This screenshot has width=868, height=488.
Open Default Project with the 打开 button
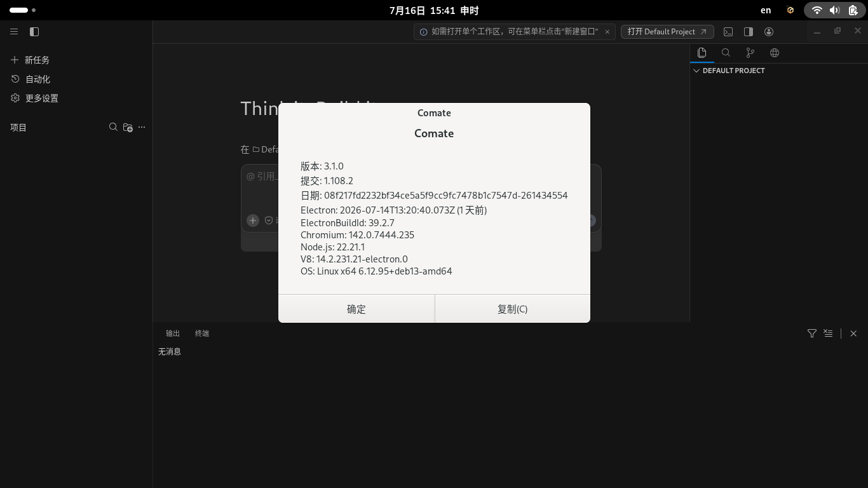[667, 31]
